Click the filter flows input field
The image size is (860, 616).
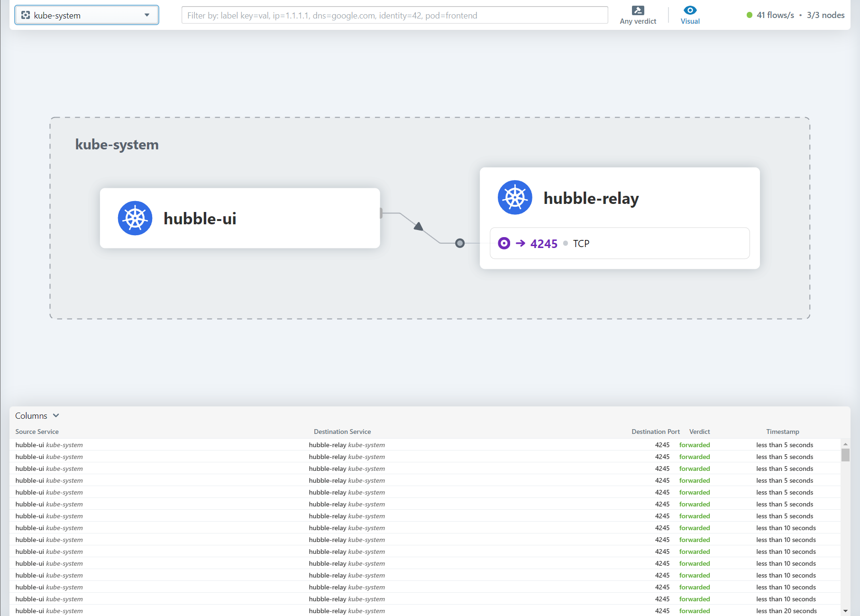coord(394,15)
